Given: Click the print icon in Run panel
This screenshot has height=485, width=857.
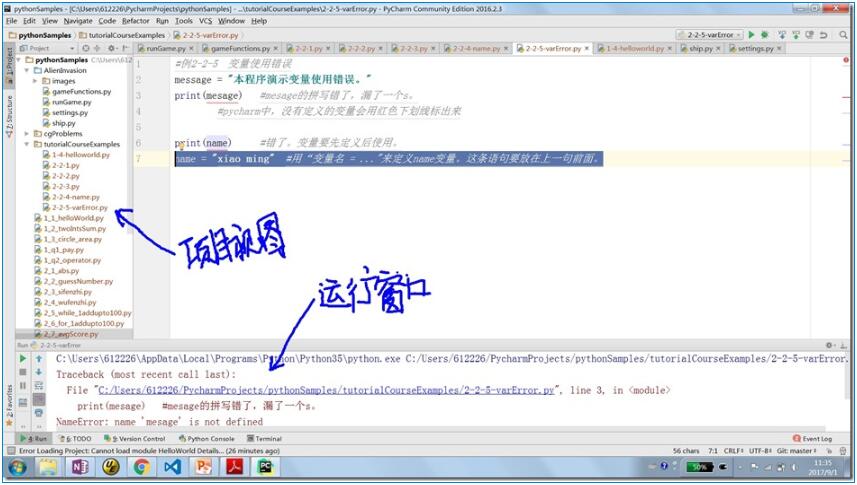Looking at the screenshot, I should pos(39,413).
